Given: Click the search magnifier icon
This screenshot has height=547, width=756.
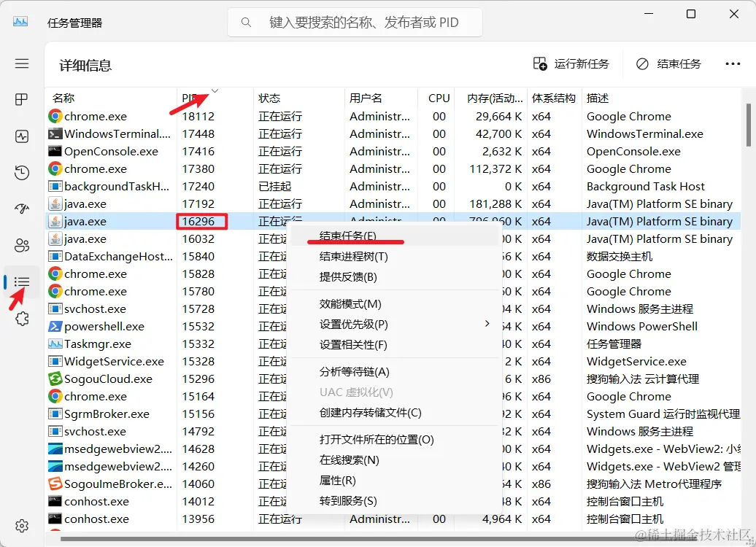Looking at the screenshot, I should coord(246,22).
